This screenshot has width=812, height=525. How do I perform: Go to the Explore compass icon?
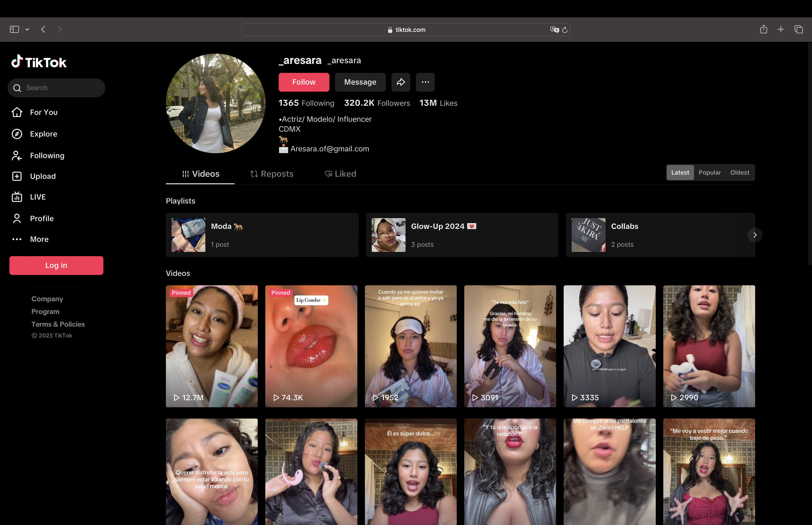pyautogui.click(x=17, y=134)
